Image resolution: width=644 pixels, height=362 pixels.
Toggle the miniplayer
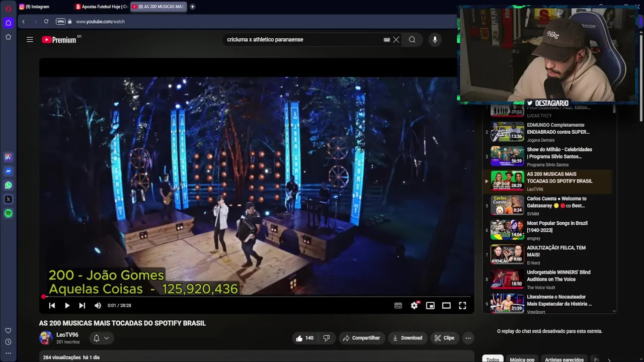(x=430, y=306)
